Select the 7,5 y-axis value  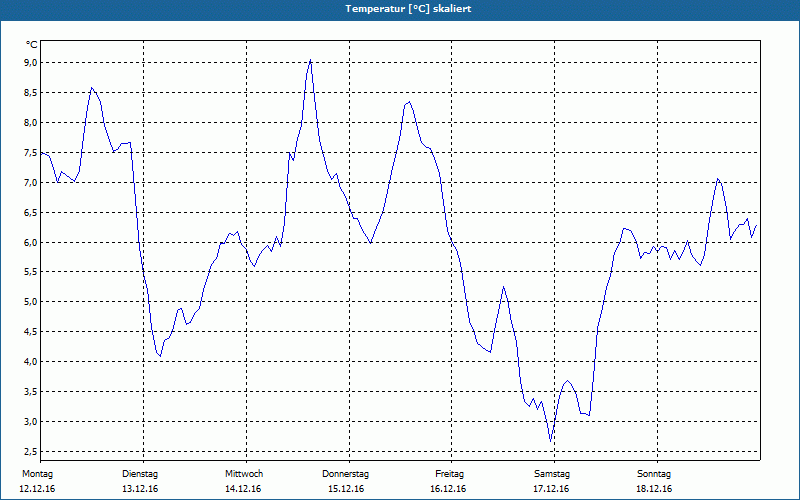pyautogui.click(x=31, y=153)
